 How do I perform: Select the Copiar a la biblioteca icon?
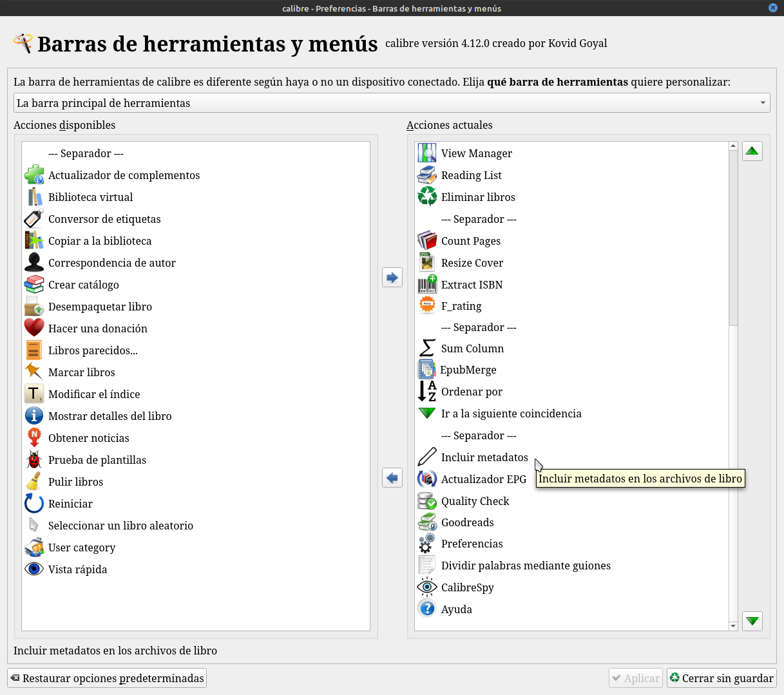point(34,241)
